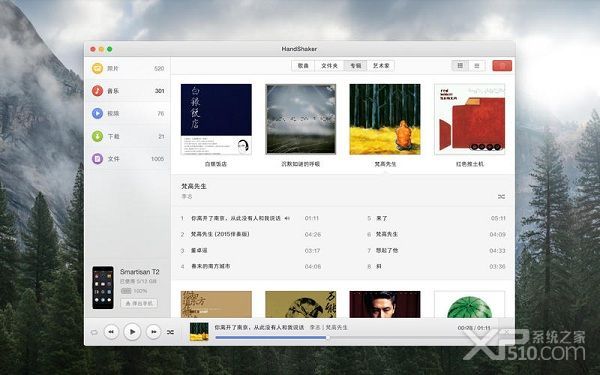Image resolution: width=600 pixels, height=375 pixels.
Task: Switch to list view layout
Action: [x=477, y=66]
